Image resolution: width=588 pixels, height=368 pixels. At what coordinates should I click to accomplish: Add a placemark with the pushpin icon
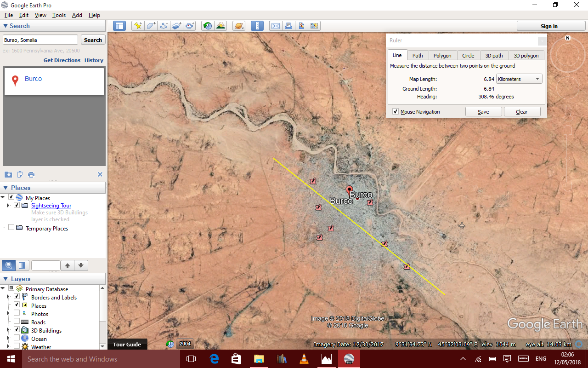point(137,26)
